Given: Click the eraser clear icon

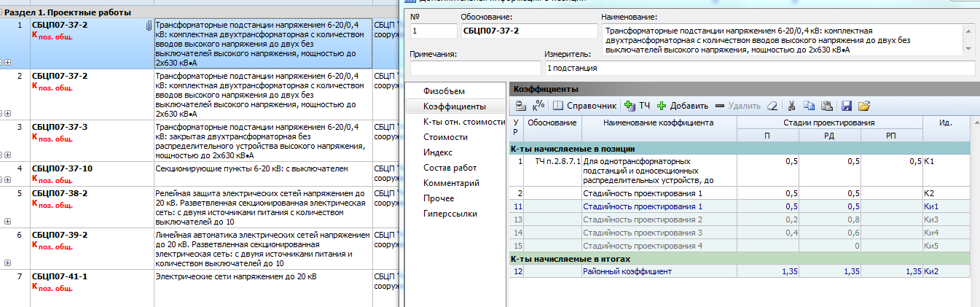Looking at the screenshot, I should tap(772, 106).
